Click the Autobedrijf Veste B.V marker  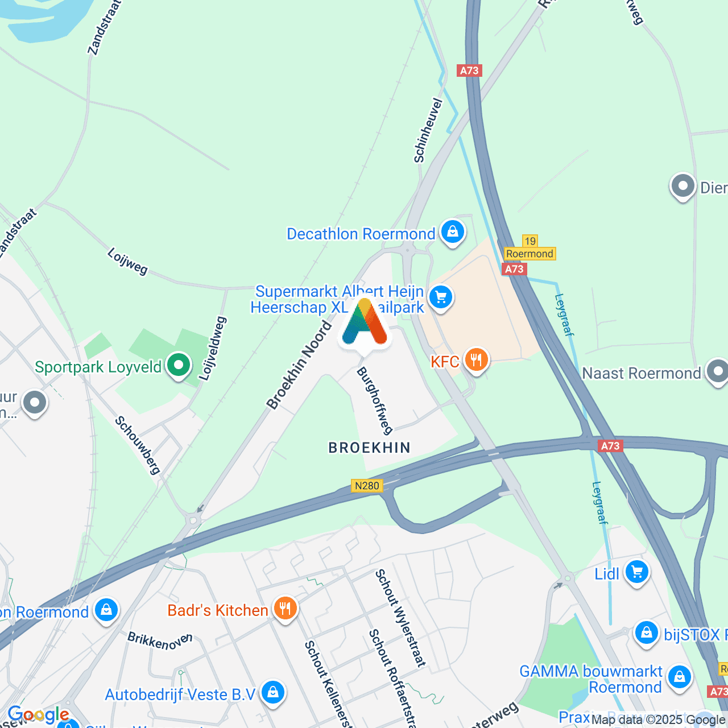(x=273, y=694)
